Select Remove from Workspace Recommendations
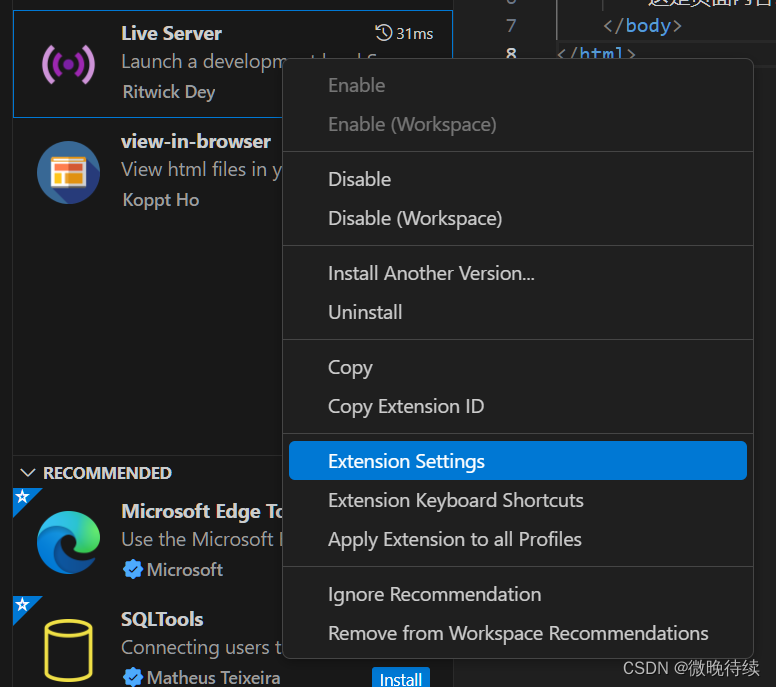 518,634
